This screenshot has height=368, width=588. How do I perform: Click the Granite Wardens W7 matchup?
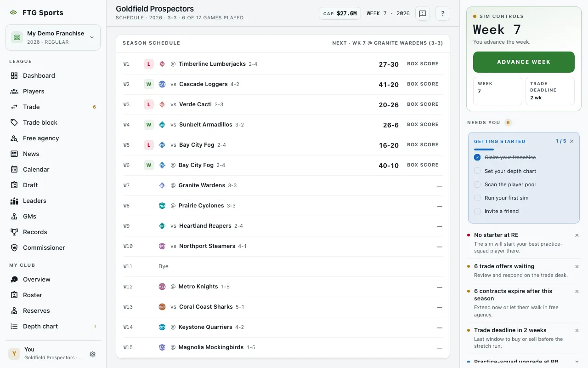click(283, 185)
